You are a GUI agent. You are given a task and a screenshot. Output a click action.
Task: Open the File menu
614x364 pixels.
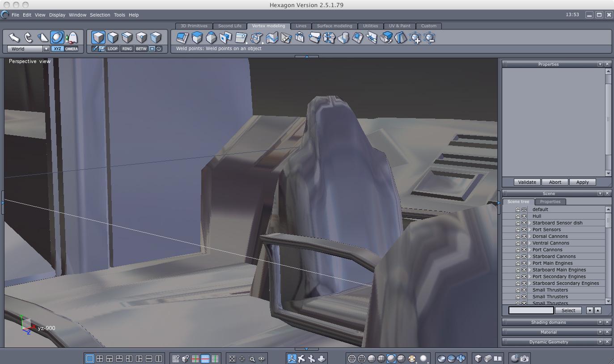click(x=15, y=15)
